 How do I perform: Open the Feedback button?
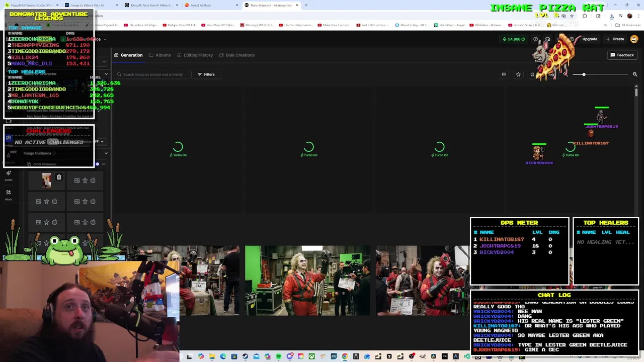pos(622,55)
